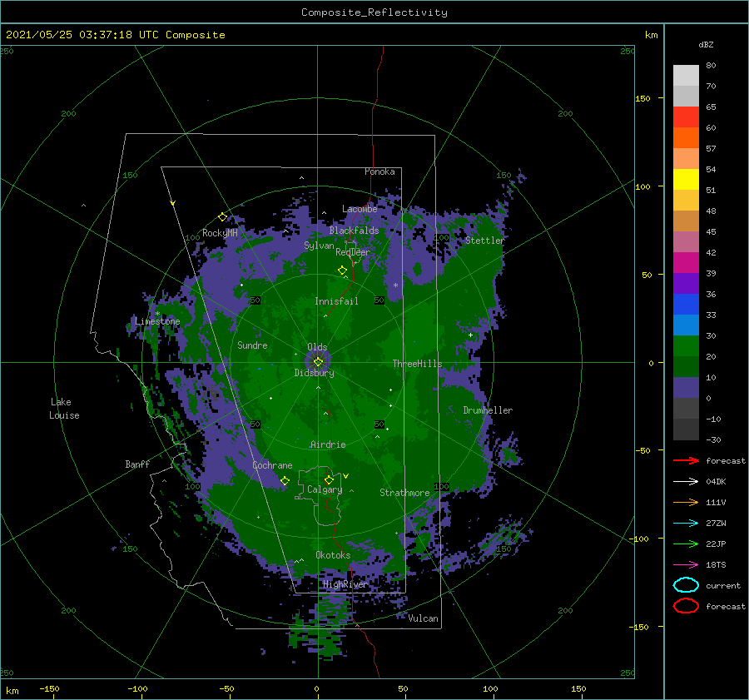The width and height of the screenshot is (749, 700).
Task: Select the light gray 80–70 dBZ swatch
Action: (686, 76)
